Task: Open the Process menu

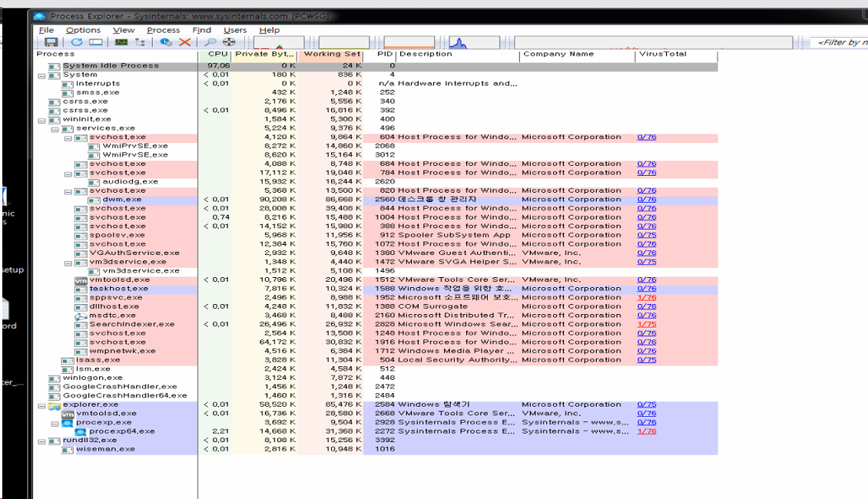Action: (x=164, y=30)
